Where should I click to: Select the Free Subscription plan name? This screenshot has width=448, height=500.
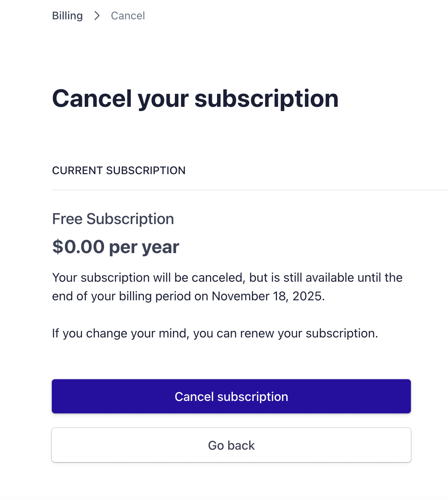pyautogui.click(x=113, y=219)
